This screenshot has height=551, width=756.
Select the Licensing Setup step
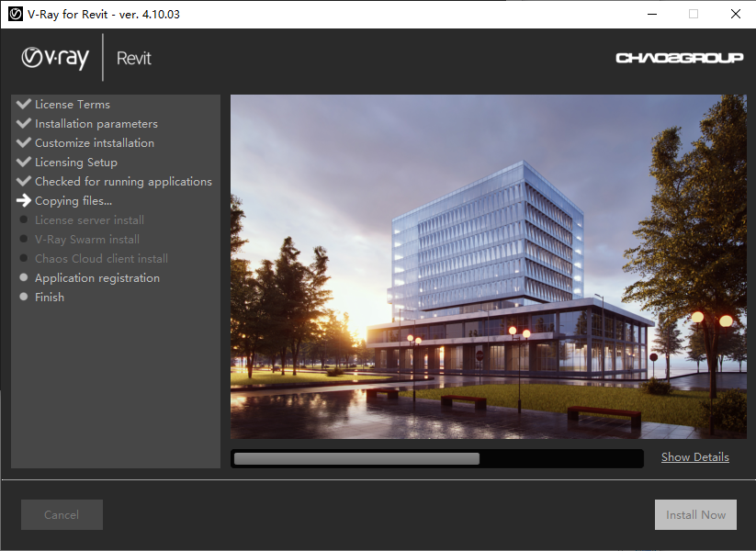(75, 163)
